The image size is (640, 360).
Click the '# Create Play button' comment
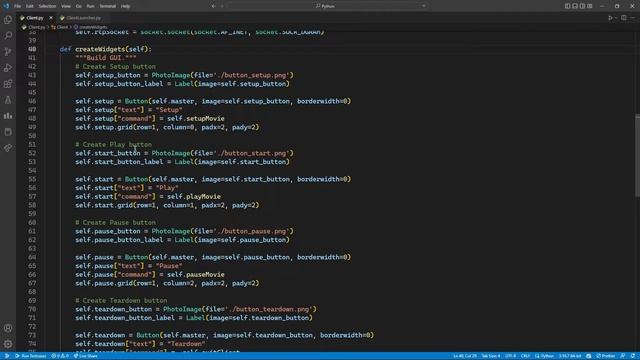pyautogui.click(x=113, y=144)
